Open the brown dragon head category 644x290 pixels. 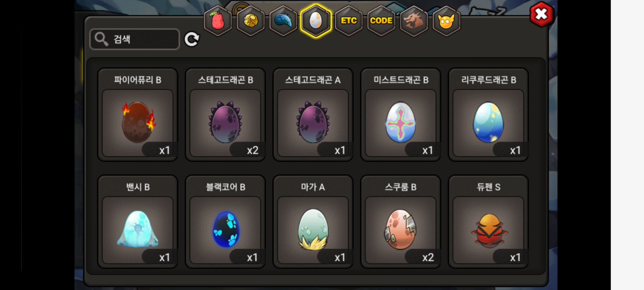(x=414, y=21)
